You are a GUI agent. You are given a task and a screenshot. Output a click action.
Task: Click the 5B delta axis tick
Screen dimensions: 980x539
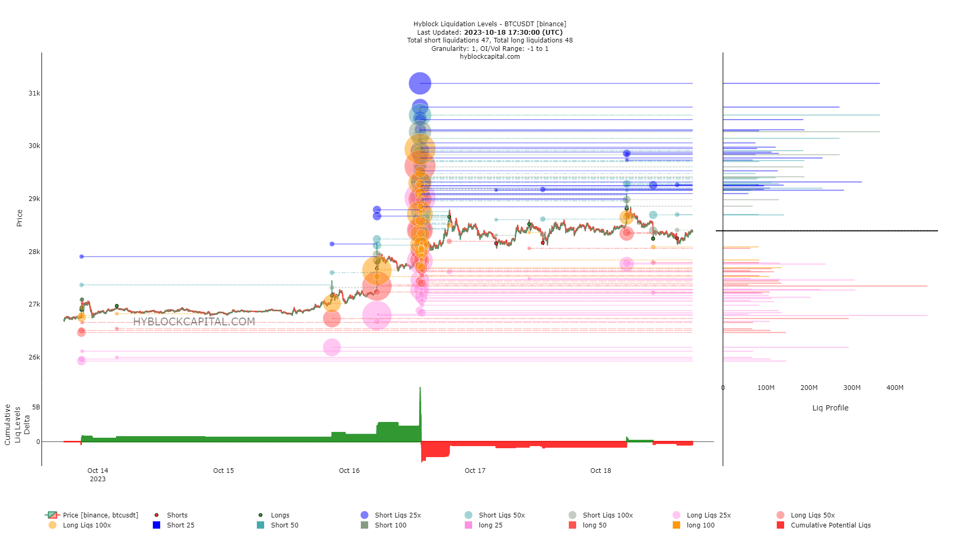pyautogui.click(x=36, y=407)
